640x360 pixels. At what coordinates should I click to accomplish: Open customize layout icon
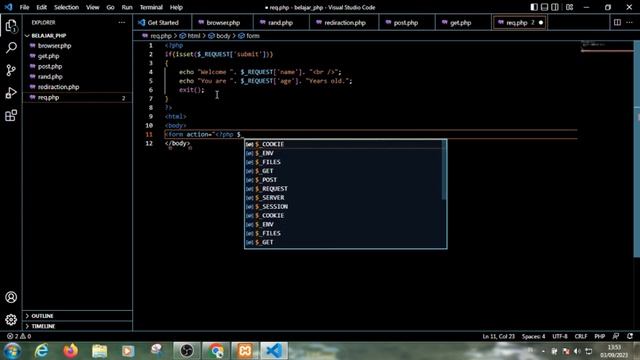click(x=569, y=7)
